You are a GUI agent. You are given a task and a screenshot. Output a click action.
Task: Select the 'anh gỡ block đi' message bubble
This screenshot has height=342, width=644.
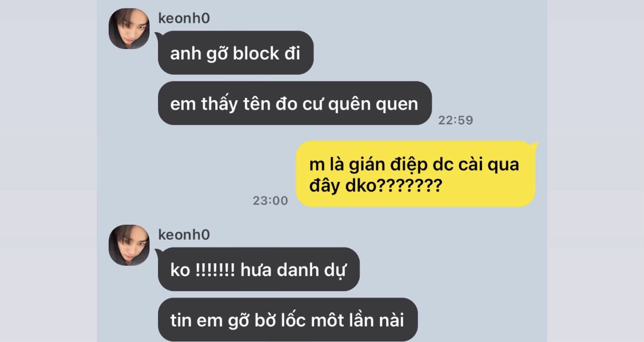(x=235, y=53)
